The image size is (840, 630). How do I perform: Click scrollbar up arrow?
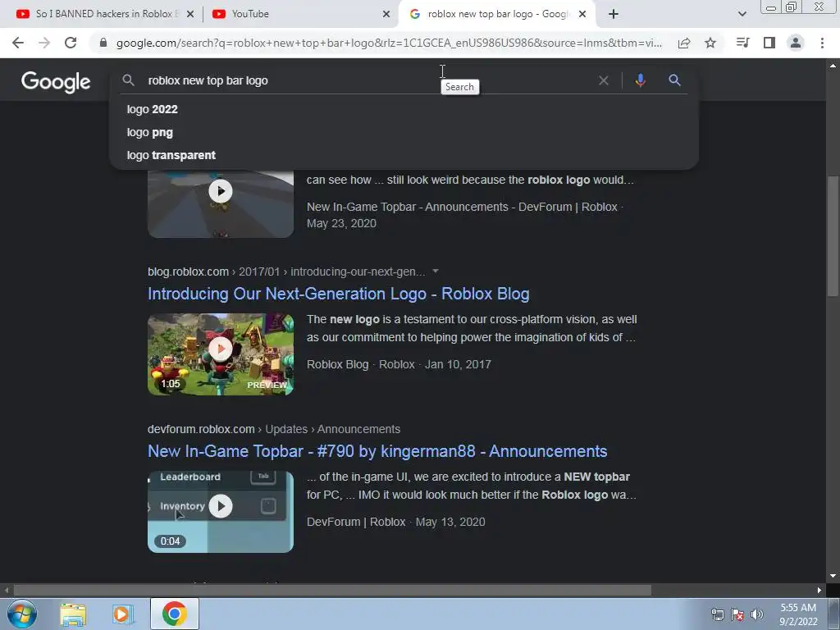(833, 66)
